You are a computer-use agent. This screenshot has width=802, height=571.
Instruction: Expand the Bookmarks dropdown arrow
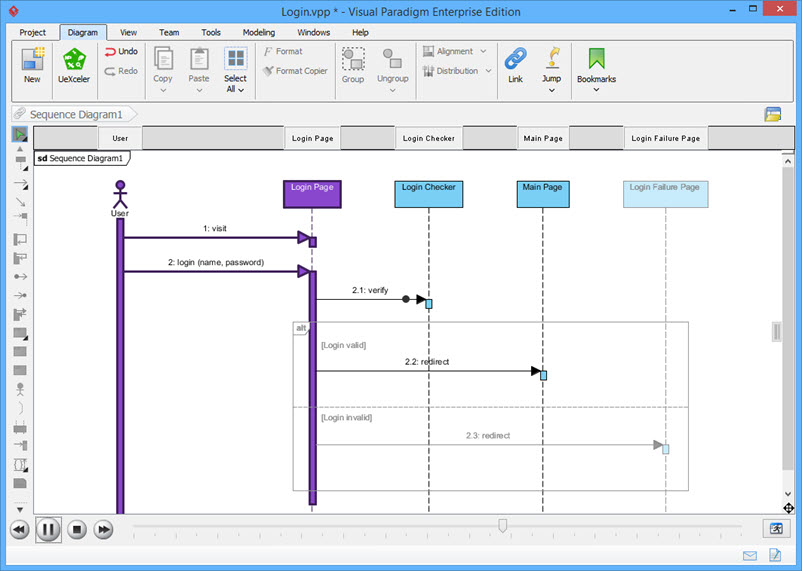coord(596,90)
